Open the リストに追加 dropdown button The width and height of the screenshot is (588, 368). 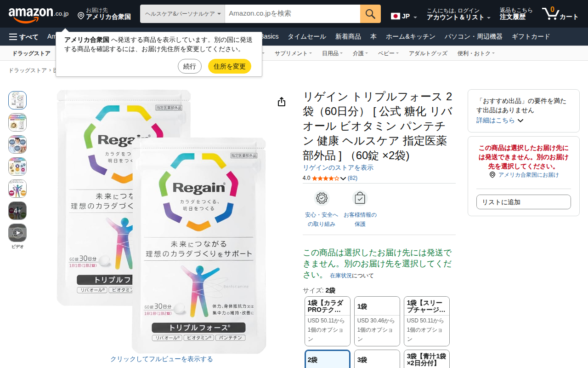[x=524, y=202]
